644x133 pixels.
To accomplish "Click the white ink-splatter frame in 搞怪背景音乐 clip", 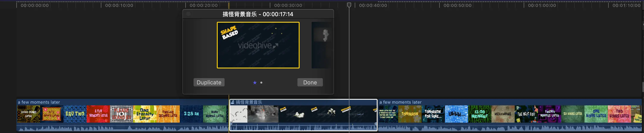I will (x=239, y=114).
